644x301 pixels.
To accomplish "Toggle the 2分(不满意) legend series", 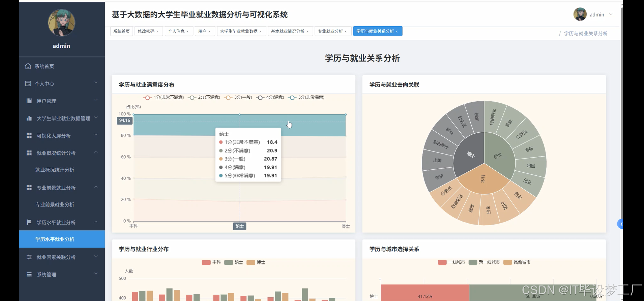I will point(204,97).
